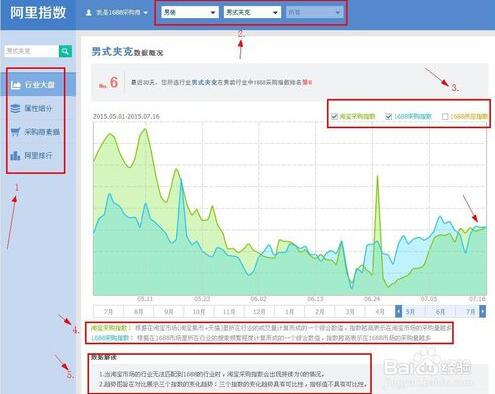Select 阿里排行 bar chart icon
This screenshot has width=495, height=394.
[15, 155]
